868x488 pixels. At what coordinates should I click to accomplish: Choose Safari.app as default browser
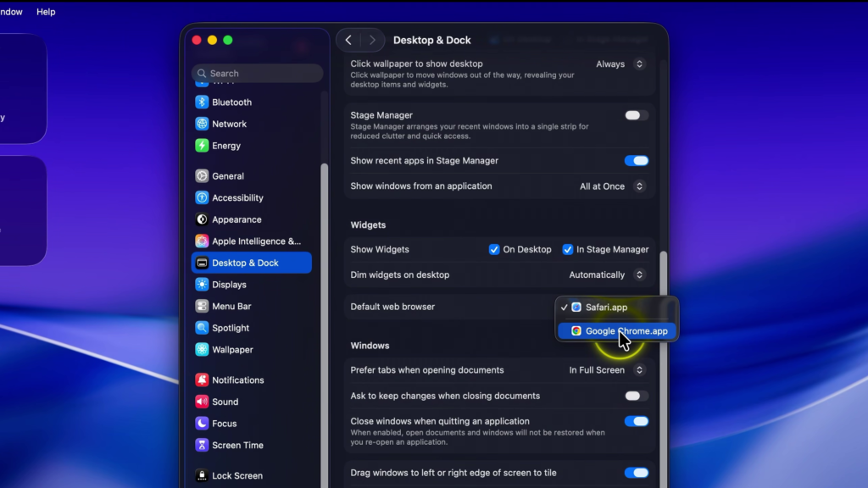617,307
